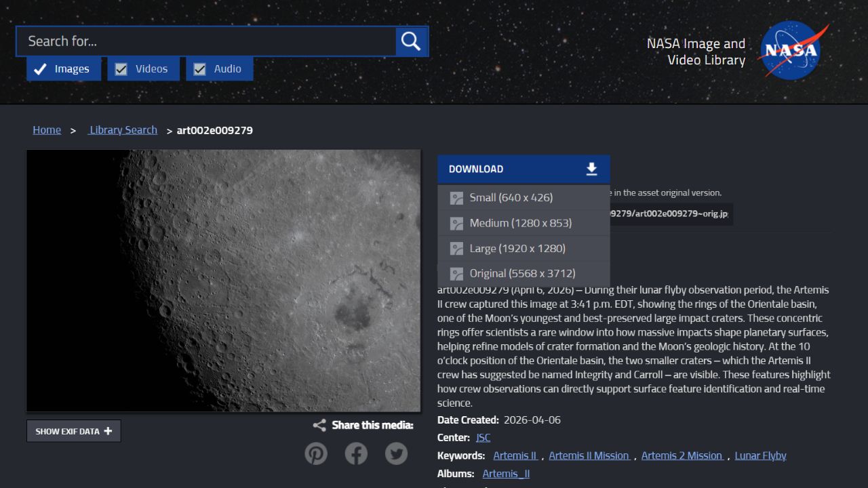Open the Artemis_II album link
Image resolution: width=868 pixels, height=488 pixels.
pos(506,474)
